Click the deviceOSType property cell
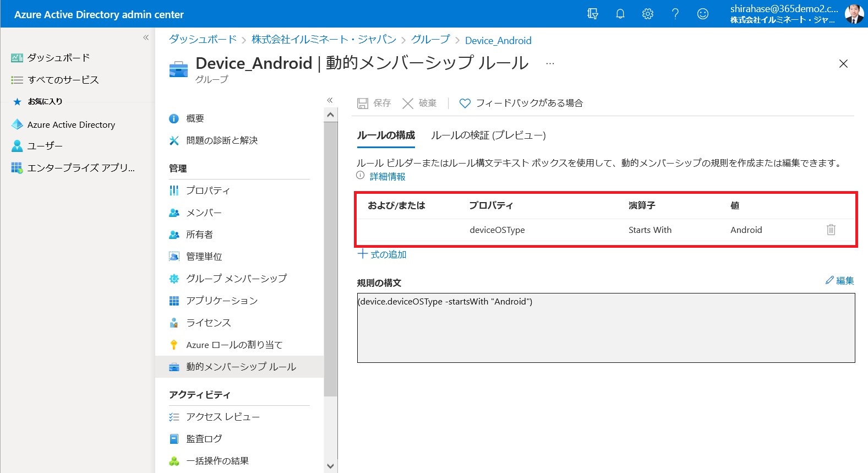The width and height of the screenshot is (868, 473). tap(497, 230)
